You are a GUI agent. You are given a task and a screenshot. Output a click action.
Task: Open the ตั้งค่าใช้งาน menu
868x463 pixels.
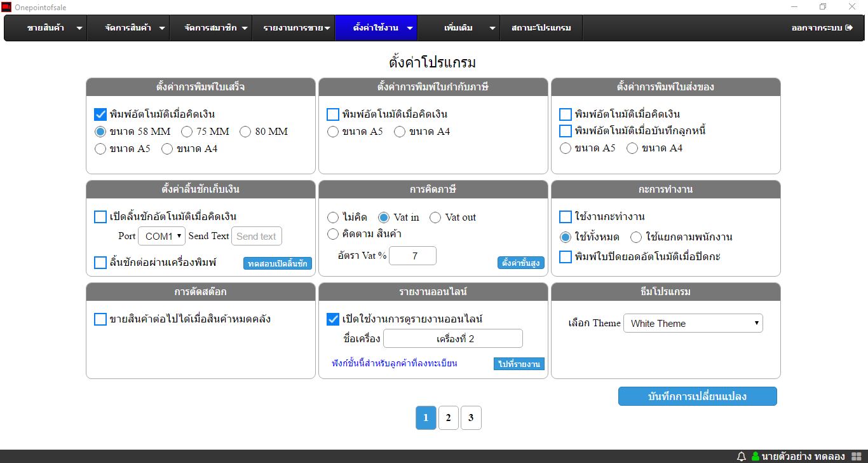click(376, 28)
